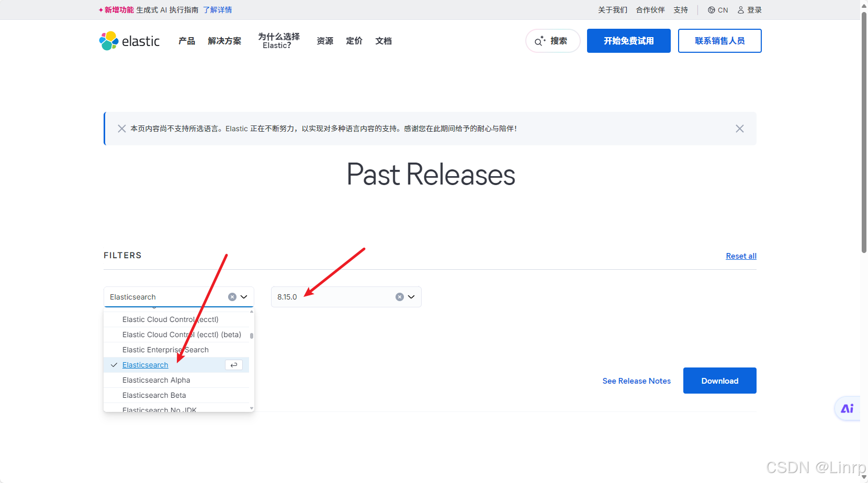This screenshot has height=483, width=868.
Task: Open See Release Notes link
Action: pyautogui.click(x=637, y=381)
